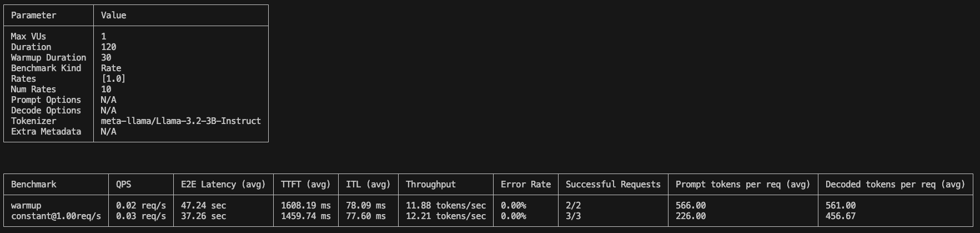This screenshot has width=980, height=233.
Task: Select the constant@1.00req/s benchmark row name
Action: tap(56, 216)
